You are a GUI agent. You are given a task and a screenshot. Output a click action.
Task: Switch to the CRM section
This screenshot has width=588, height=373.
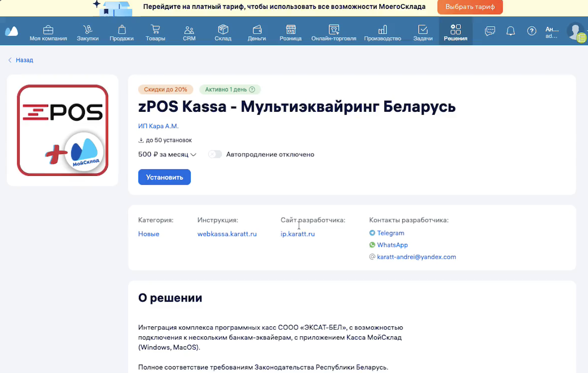tap(189, 33)
